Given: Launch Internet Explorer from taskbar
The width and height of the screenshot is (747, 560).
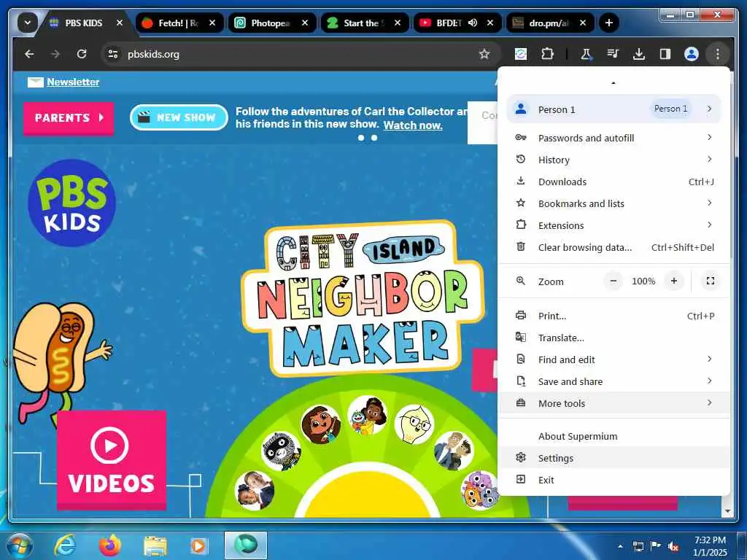Looking at the screenshot, I should (65, 545).
